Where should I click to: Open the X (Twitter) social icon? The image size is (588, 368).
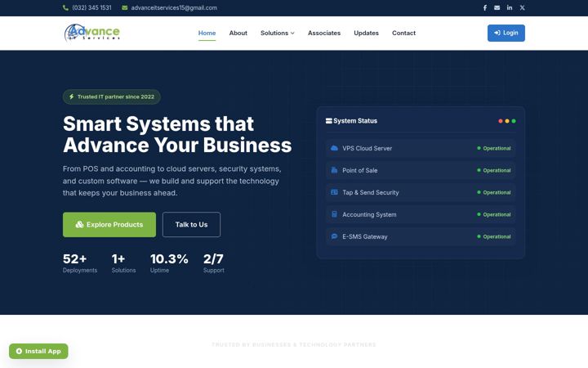pos(522,7)
